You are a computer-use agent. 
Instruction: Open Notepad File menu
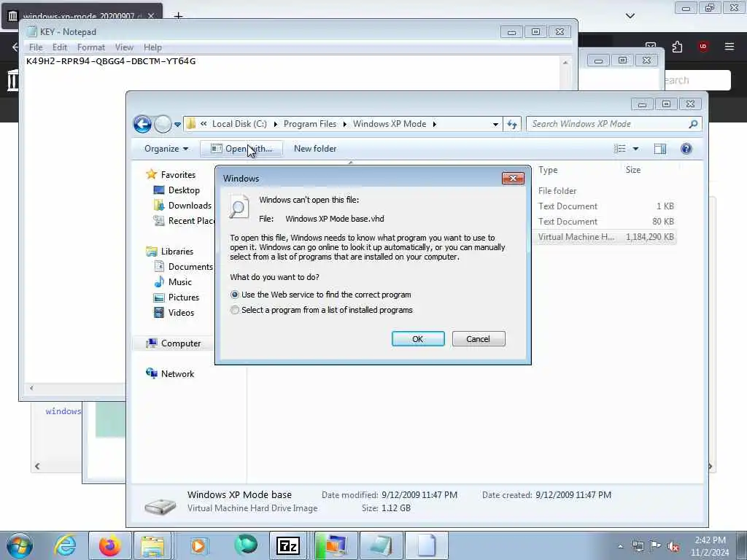36,47
